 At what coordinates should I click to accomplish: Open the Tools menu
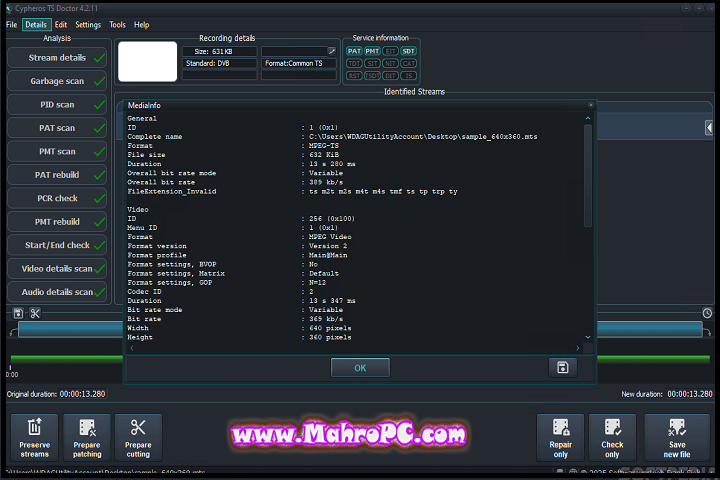(x=117, y=25)
